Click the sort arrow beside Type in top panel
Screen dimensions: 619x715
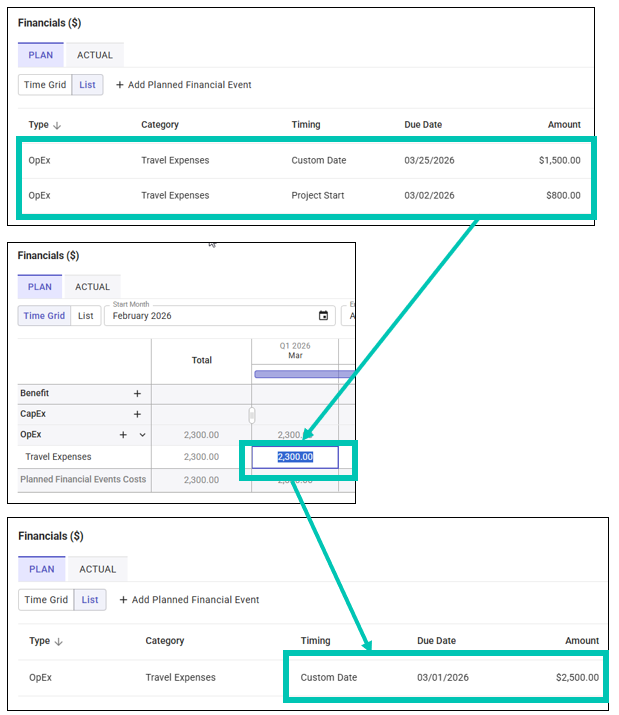click(57, 126)
